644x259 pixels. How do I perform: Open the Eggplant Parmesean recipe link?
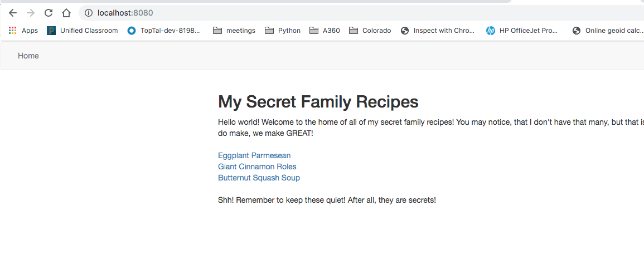pos(254,155)
